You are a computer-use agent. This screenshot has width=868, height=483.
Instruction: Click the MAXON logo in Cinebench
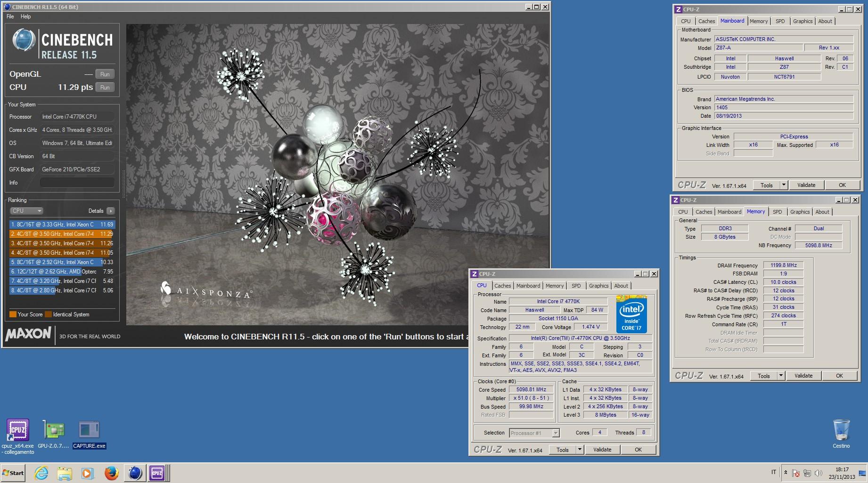click(28, 334)
